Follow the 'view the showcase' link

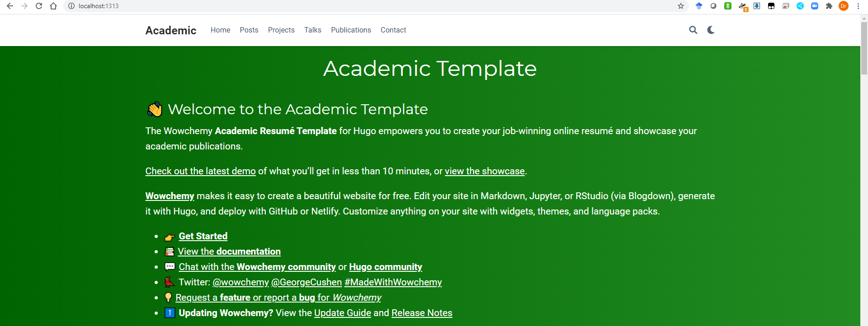point(485,171)
